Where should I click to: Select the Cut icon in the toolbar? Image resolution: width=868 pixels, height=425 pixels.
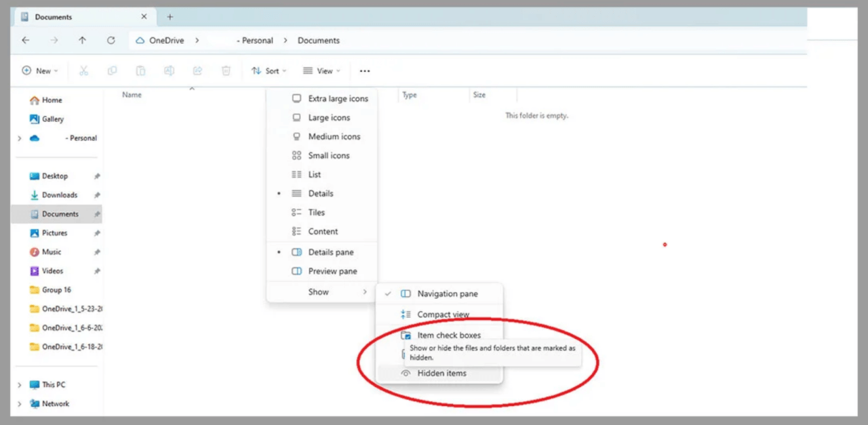(84, 70)
